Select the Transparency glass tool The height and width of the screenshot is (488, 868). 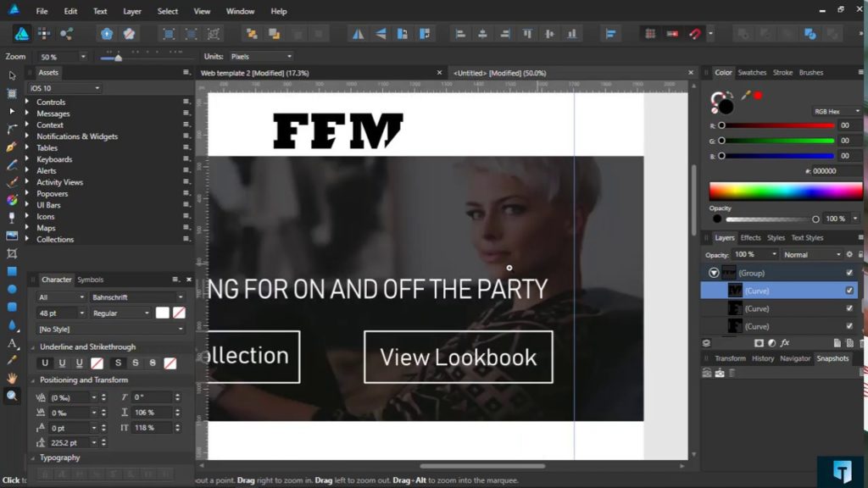tap(12, 218)
